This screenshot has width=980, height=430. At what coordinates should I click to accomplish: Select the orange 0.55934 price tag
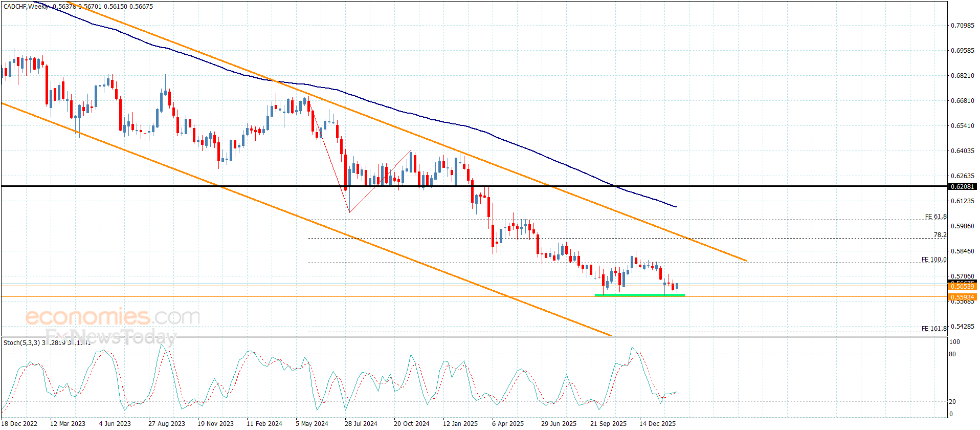click(x=962, y=297)
